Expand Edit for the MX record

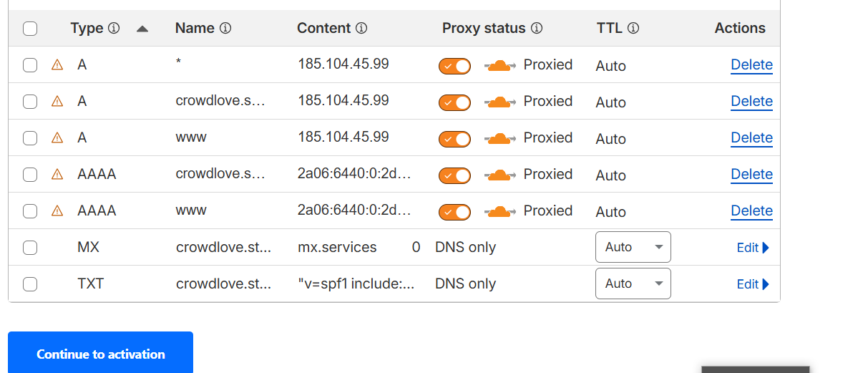tap(753, 248)
